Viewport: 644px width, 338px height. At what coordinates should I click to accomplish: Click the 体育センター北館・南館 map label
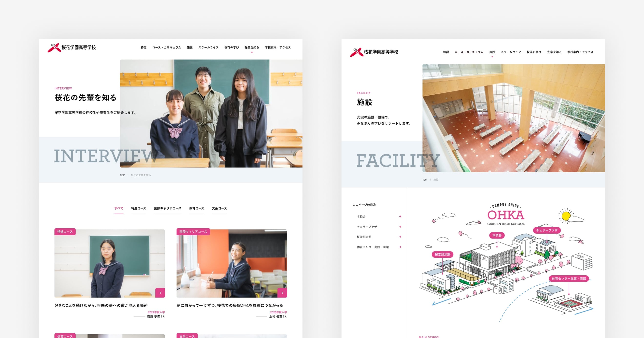pos(569,278)
